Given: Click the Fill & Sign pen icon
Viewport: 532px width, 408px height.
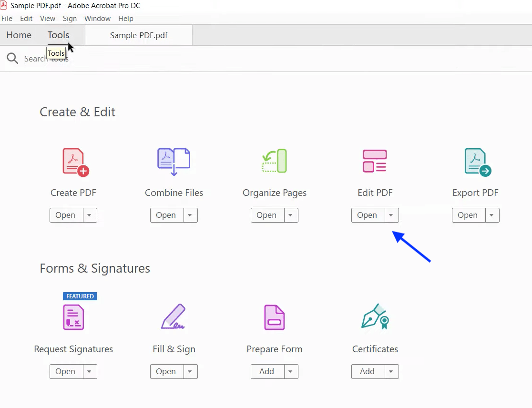Looking at the screenshot, I should tap(173, 316).
